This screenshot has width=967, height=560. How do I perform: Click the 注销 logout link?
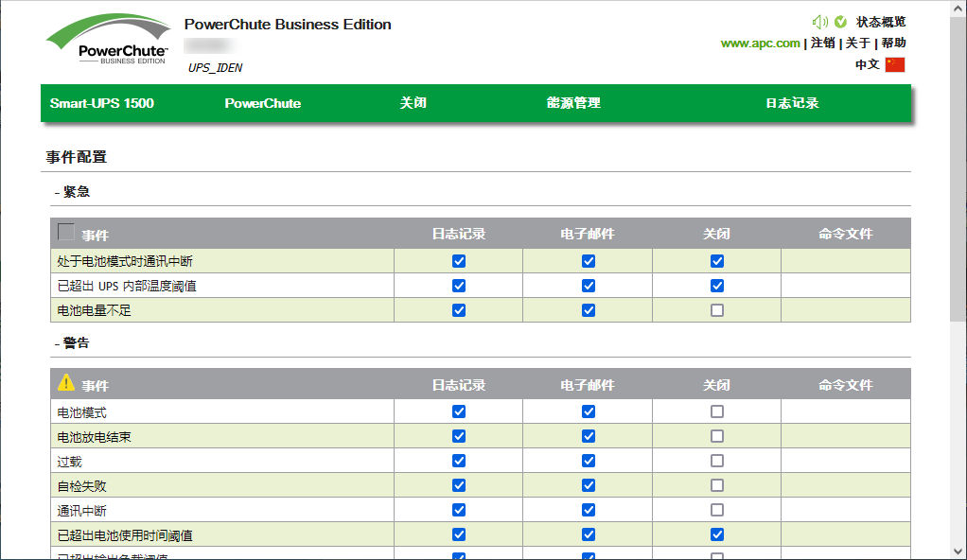[x=822, y=43]
